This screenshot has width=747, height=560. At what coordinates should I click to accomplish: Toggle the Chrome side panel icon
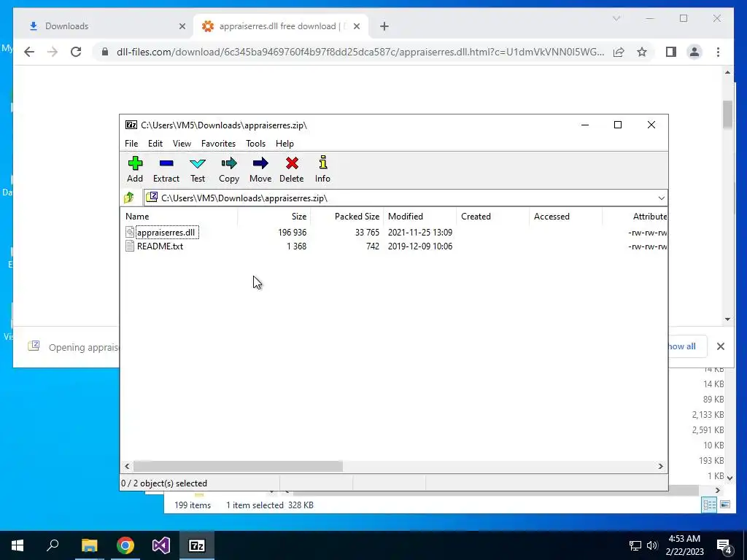(x=671, y=52)
